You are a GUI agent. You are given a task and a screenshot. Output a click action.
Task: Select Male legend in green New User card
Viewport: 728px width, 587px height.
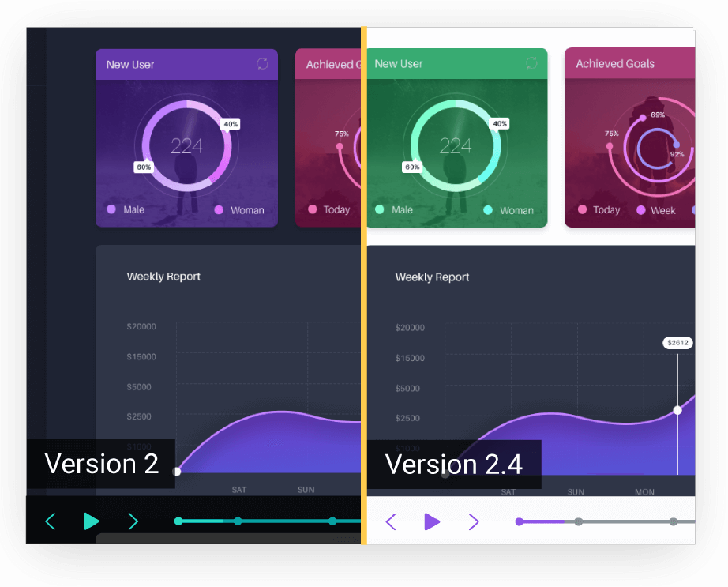click(x=394, y=209)
